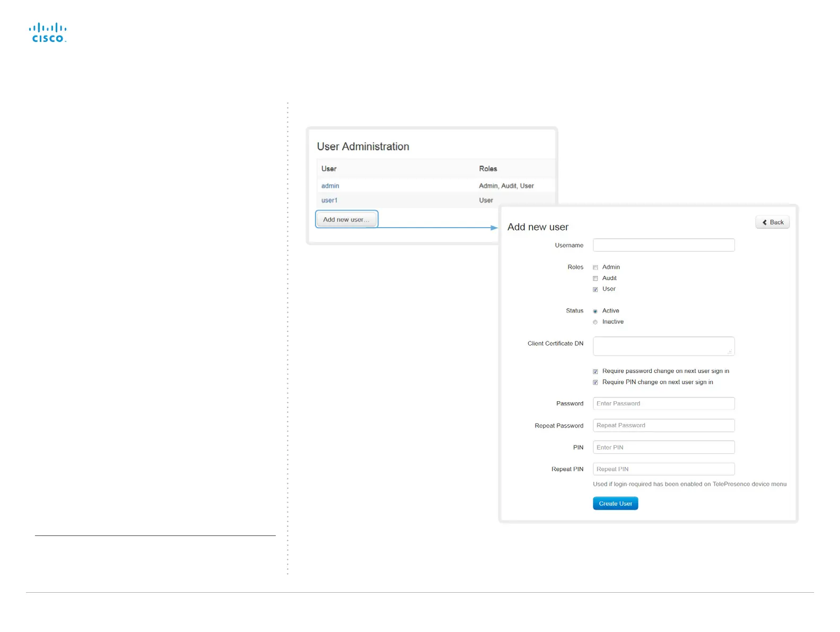Click the Enter PIN field
Viewport: 840px width, 632px height.
coord(663,447)
